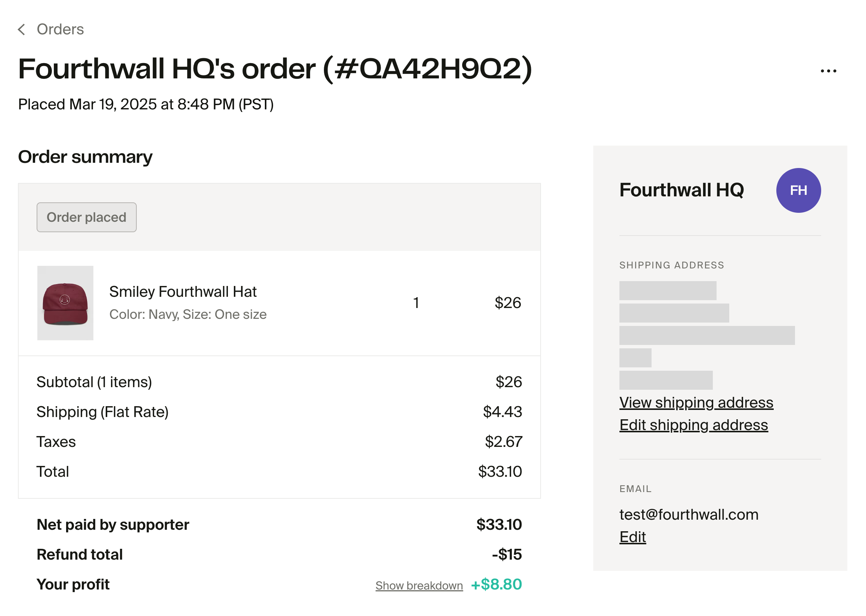Click the Order placed status badge

point(87,217)
